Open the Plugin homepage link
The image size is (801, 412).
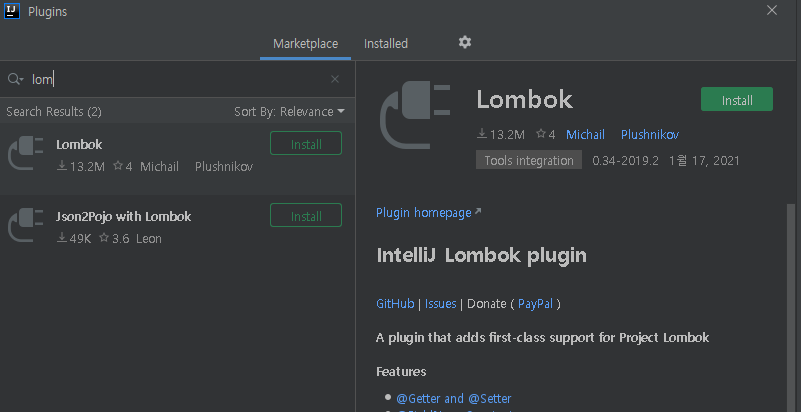point(423,212)
